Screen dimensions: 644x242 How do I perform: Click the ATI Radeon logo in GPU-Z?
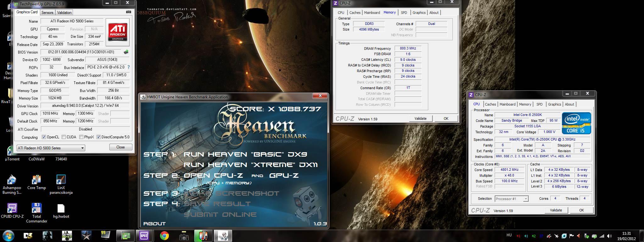pos(118,32)
